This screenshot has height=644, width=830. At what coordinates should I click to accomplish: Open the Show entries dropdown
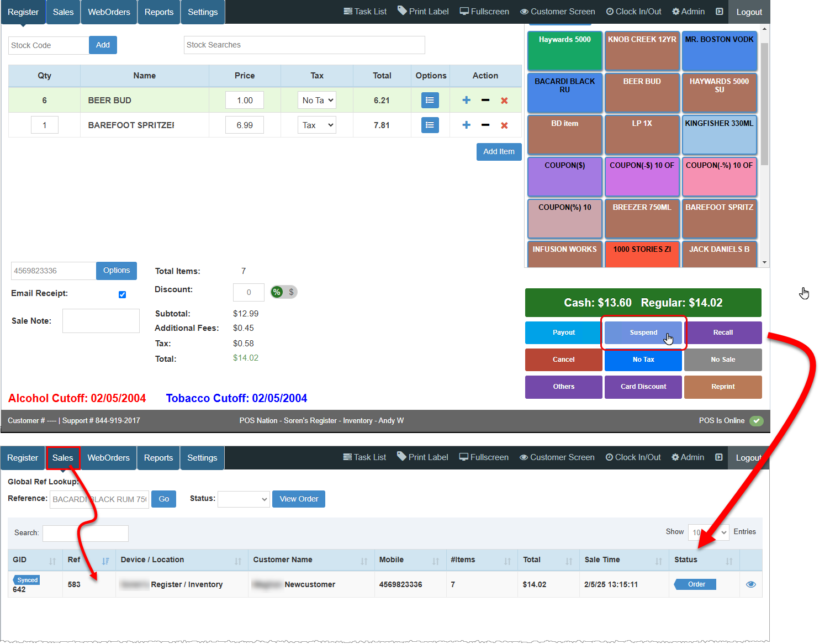pos(708,532)
